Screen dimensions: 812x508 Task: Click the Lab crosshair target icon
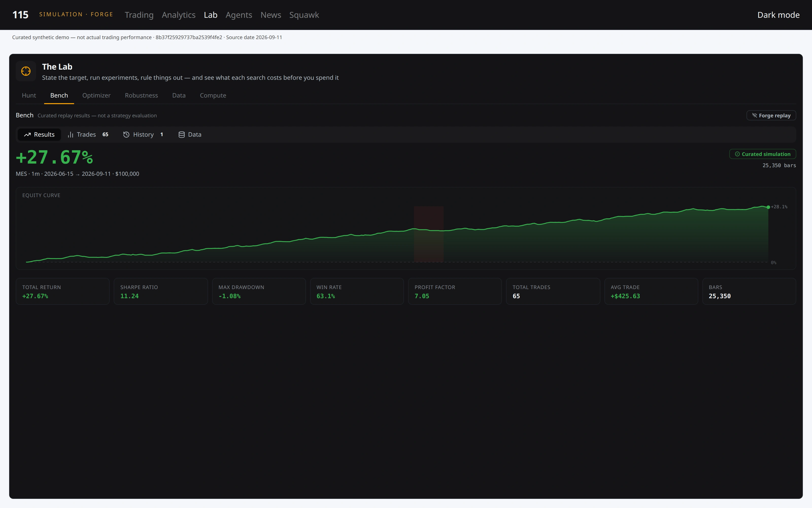click(26, 71)
